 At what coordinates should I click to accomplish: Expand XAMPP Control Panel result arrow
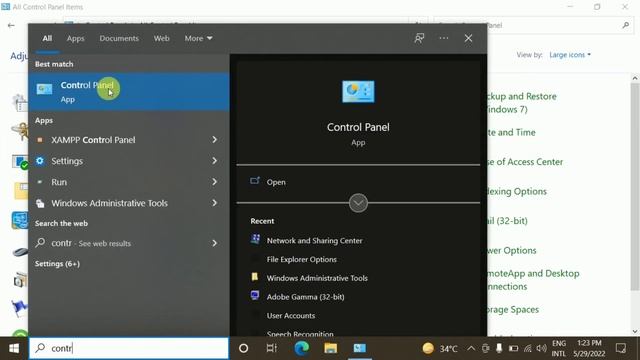pyautogui.click(x=215, y=140)
